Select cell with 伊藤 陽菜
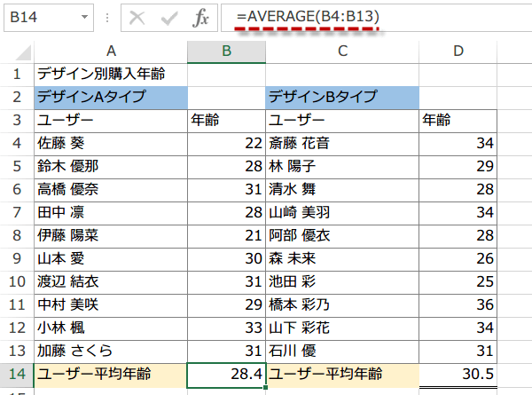532x395 pixels. tap(111, 236)
